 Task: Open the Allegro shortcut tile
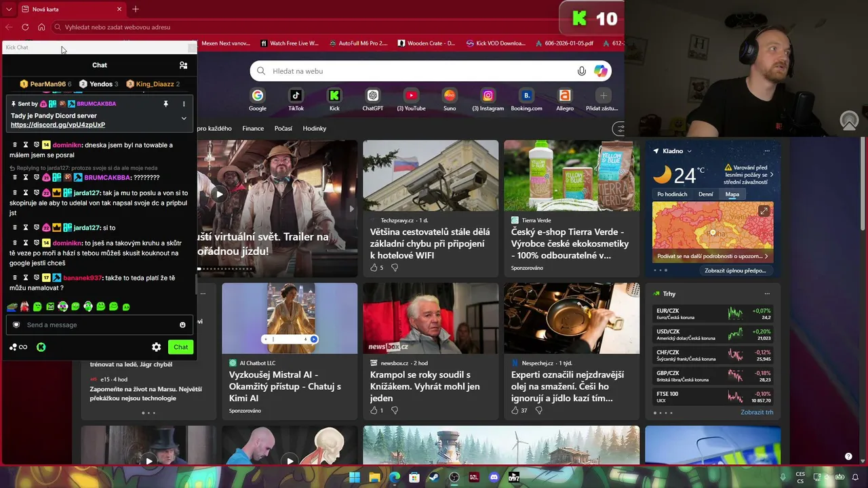[x=565, y=99]
